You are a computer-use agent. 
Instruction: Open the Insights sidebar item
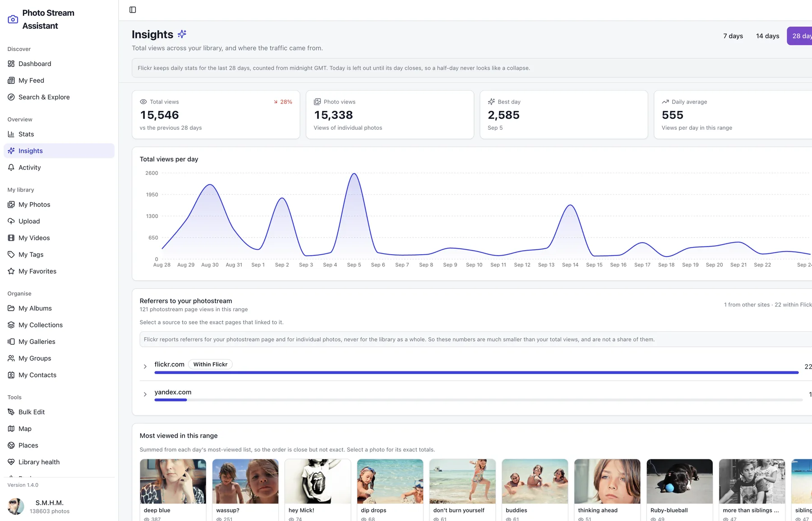(59, 151)
